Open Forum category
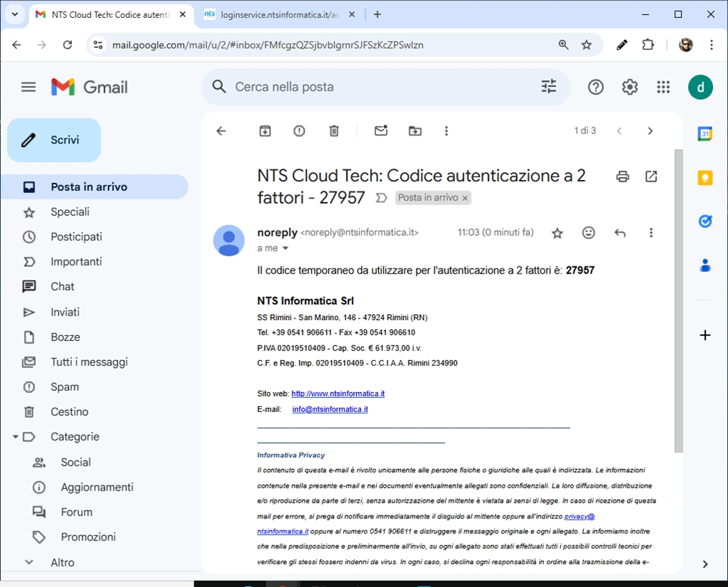The image size is (728, 587). [x=94, y=512]
